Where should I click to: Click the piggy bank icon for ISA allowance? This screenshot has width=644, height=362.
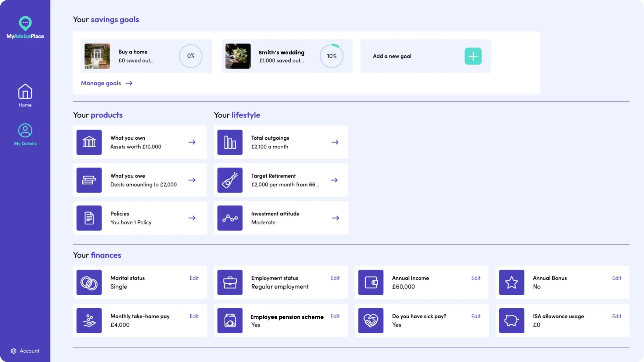click(512, 320)
